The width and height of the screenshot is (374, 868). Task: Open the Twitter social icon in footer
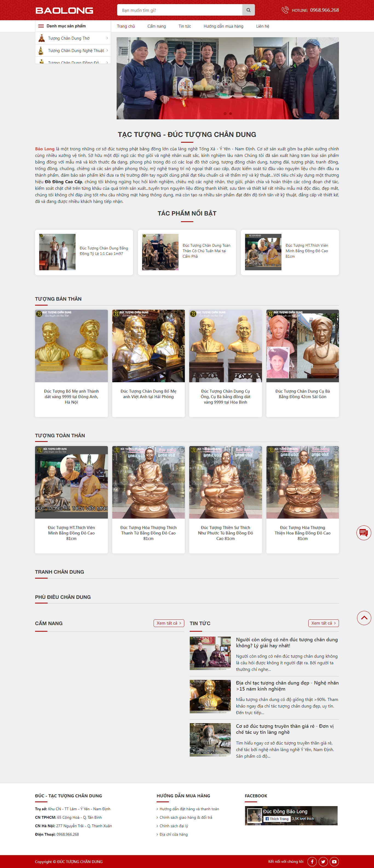(x=323, y=862)
